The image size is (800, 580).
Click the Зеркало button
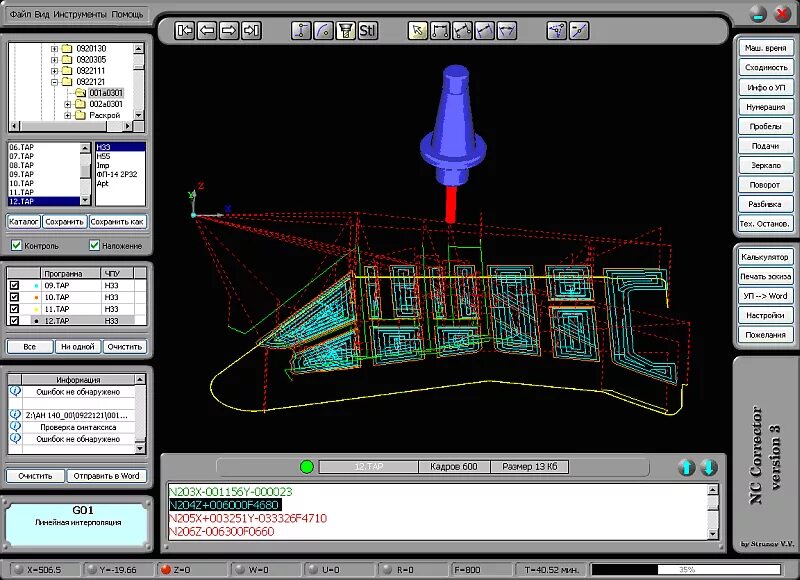pyautogui.click(x=765, y=165)
